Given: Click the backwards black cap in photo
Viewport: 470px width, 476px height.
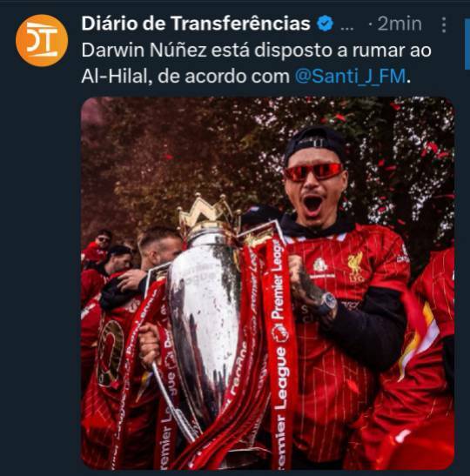Looking at the screenshot, I should 314,144.
